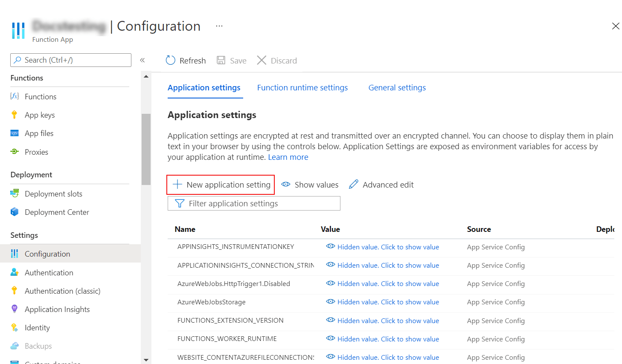
Task: Toggle Show values eye button
Action: pos(310,185)
